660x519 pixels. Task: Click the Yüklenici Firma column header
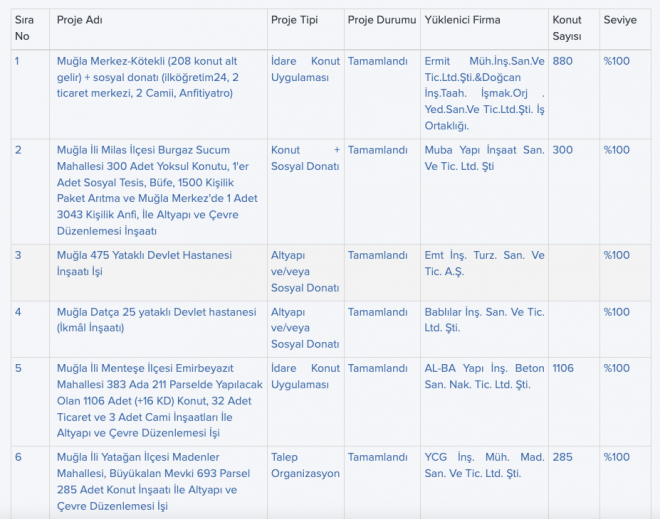(x=462, y=20)
